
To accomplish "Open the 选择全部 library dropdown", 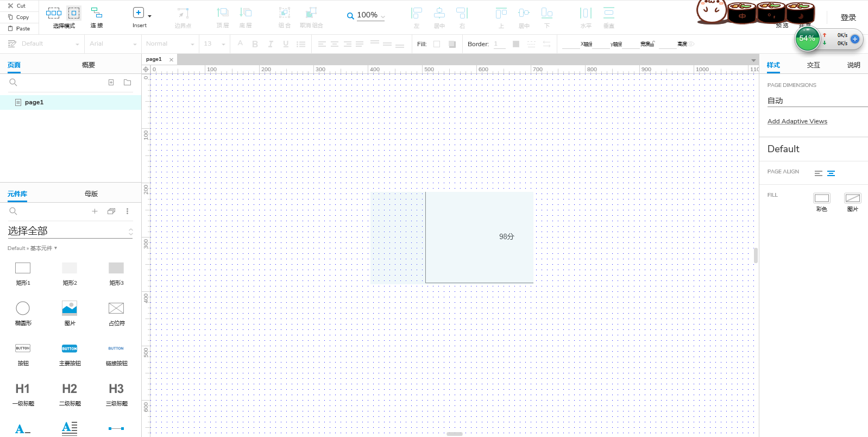I will (70, 231).
